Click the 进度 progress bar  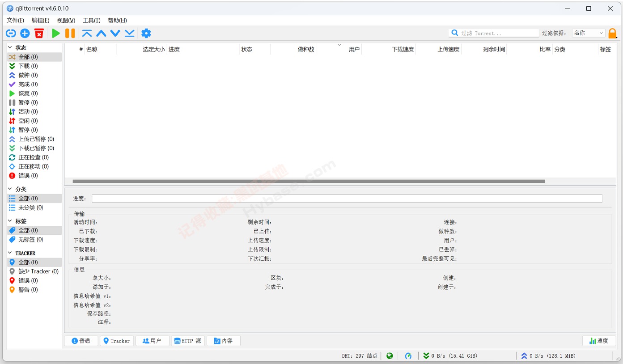click(x=347, y=198)
